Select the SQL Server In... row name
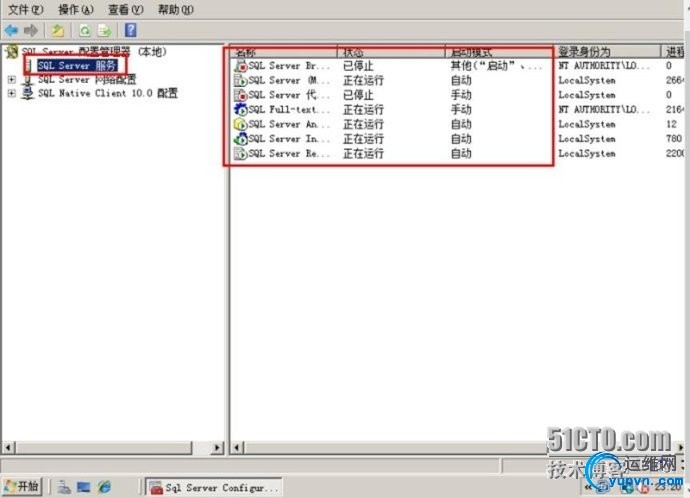The image size is (690, 498). pyautogui.click(x=289, y=139)
